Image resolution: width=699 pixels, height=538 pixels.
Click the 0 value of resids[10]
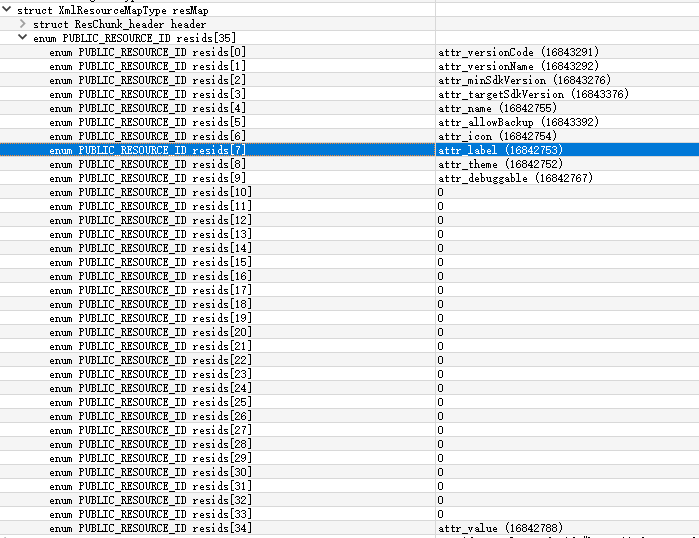(x=440, y=192)
